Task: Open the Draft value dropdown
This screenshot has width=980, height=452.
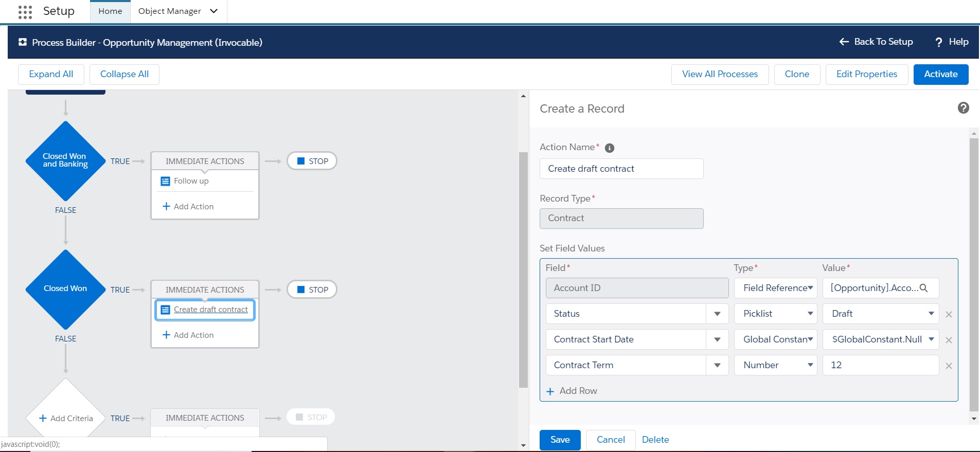Action: (x=881, y=314)
